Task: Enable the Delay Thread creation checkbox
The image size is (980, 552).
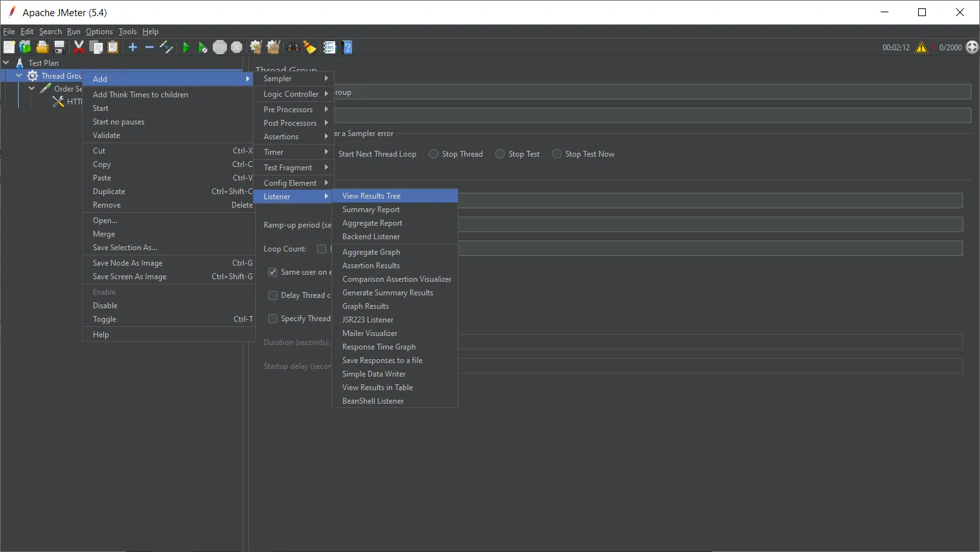Action: click(273, 295)
